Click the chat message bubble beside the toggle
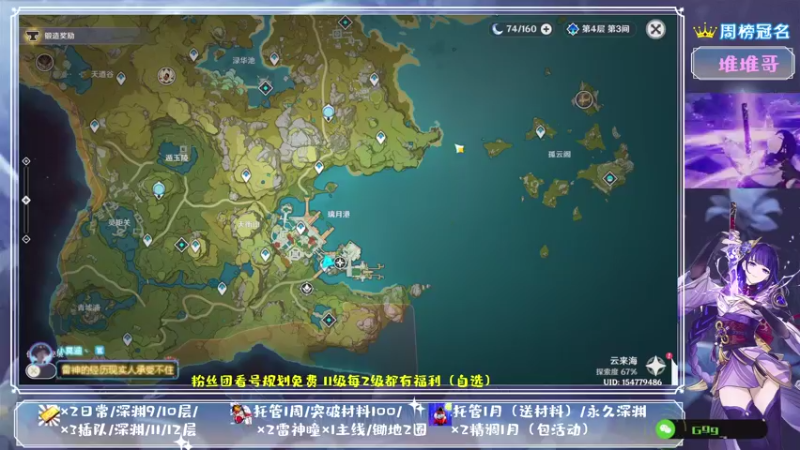Image resolution: width=800 pixels, height=450 pixels. pyautogui.click(x=118, y=370)
